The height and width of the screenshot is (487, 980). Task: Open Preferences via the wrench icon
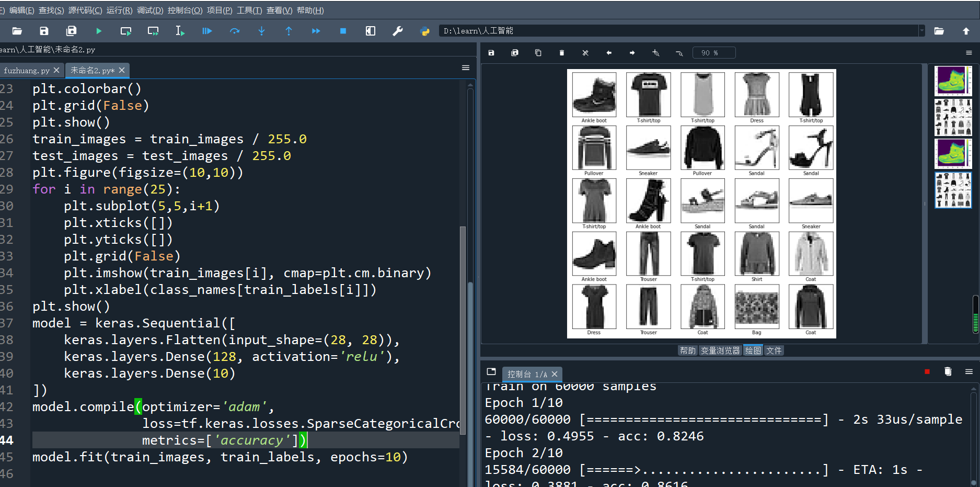click(x=398, y=31)
